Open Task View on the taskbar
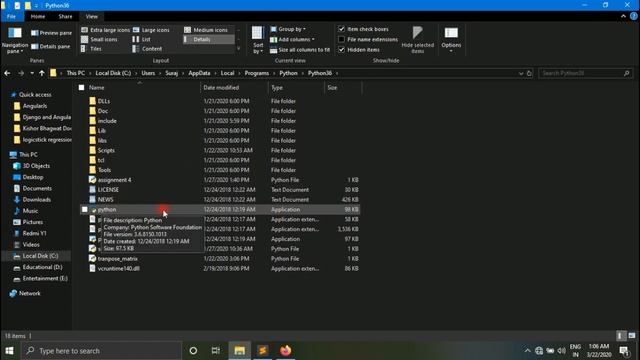The image size is (640, 360). (216, 350)
